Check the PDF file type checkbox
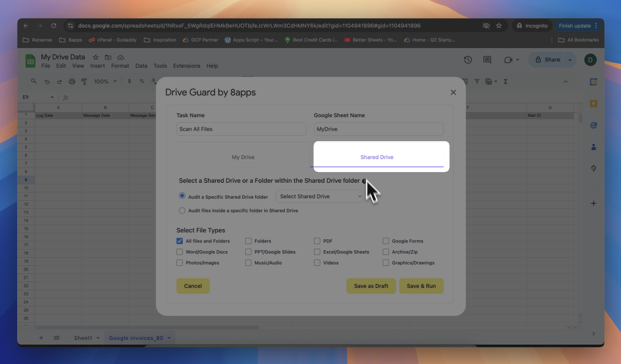This screenshot has width=621, height=364. pyautogui.click(x=317, y=241)
